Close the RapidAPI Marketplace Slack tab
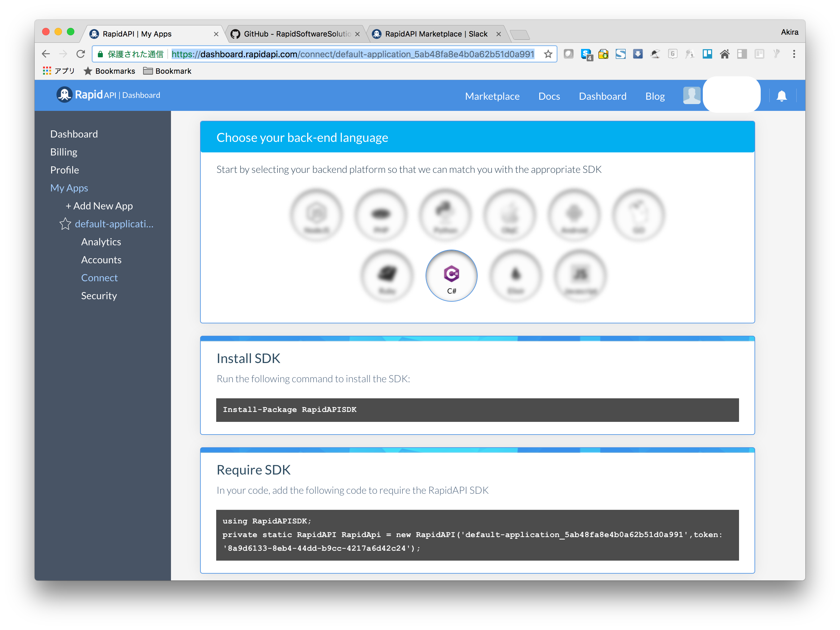This screenshot has width=840, height=630. click(499, 34)
